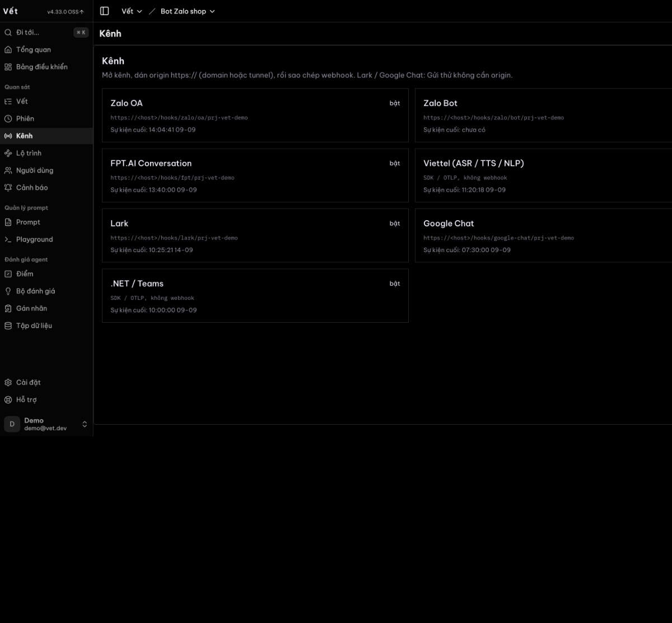This screenshot has height=623, width=672.
Task: Click the Vết traces icon in sidebar
Action: point(8,101)
